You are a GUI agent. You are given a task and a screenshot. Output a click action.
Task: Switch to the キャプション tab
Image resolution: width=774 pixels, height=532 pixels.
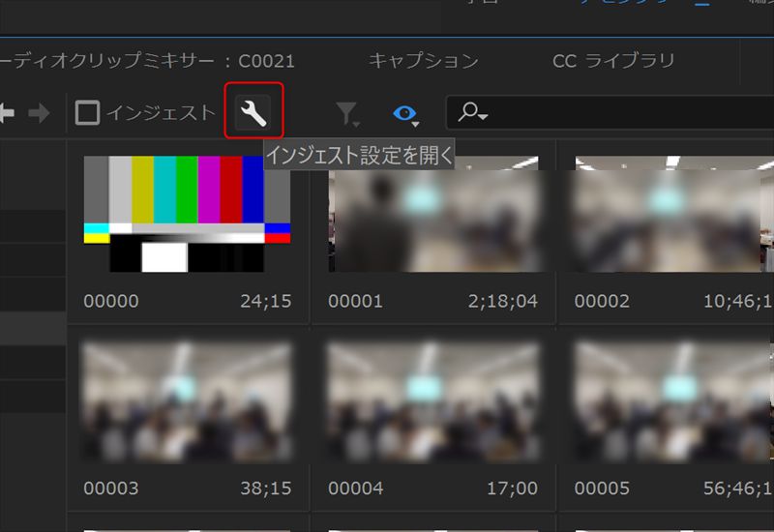(423, 61)
